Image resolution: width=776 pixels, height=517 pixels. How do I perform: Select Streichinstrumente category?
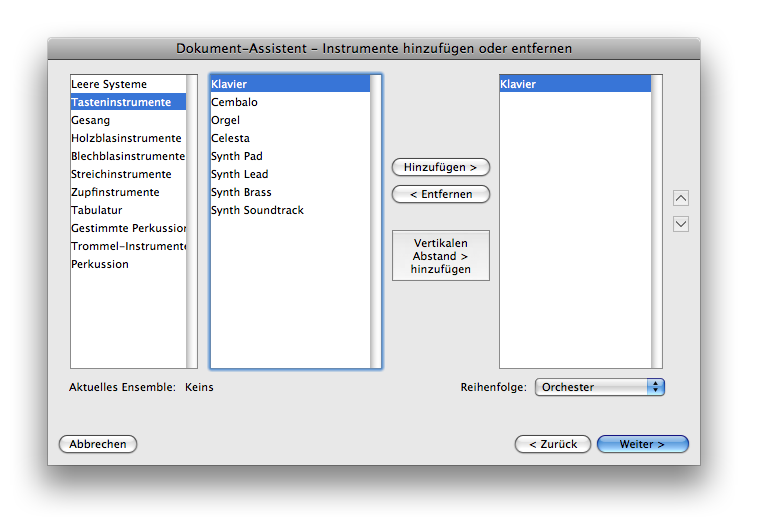128,174
